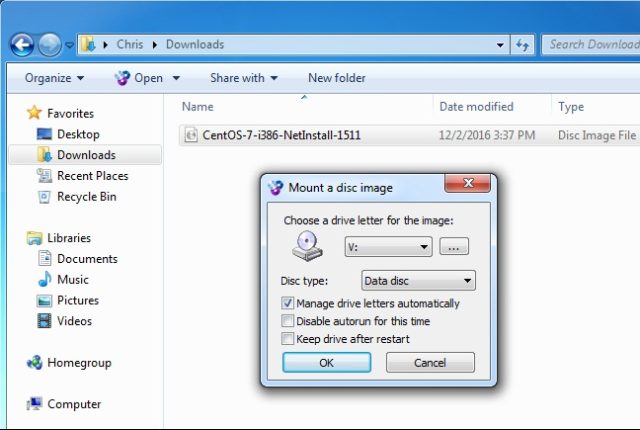Click the ... browse button
The height and width of the screenshot is (430, 640).
coord(454,246)
